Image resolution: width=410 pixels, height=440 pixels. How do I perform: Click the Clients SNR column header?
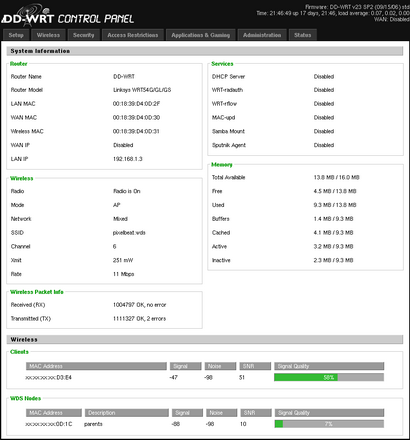click(x=255, y=366)
